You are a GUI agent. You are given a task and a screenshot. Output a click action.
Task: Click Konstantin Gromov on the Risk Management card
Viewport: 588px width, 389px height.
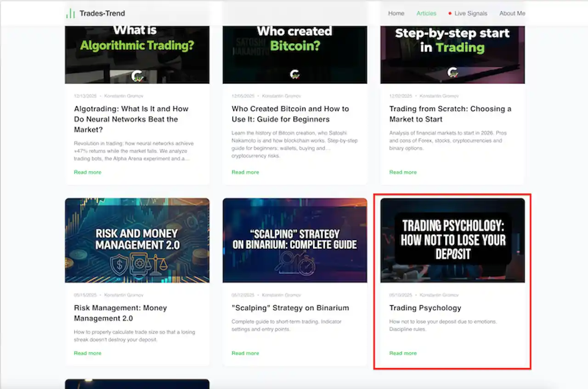coord(124,295)
